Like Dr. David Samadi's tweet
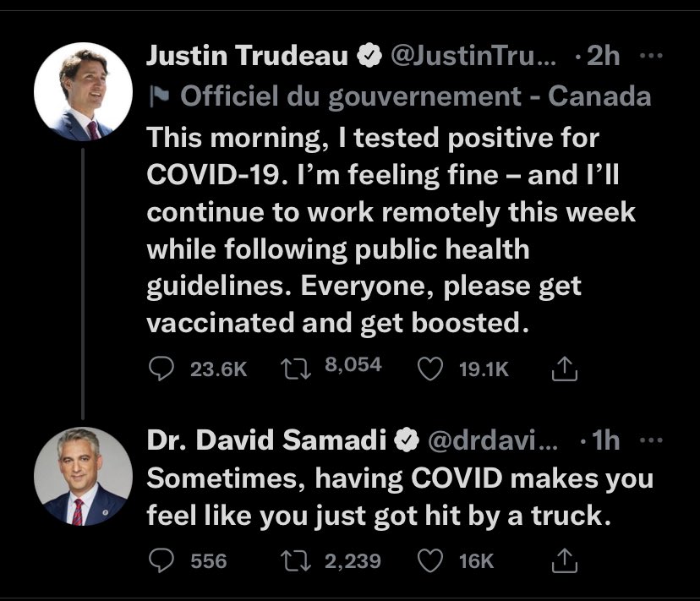 point(431,560)
